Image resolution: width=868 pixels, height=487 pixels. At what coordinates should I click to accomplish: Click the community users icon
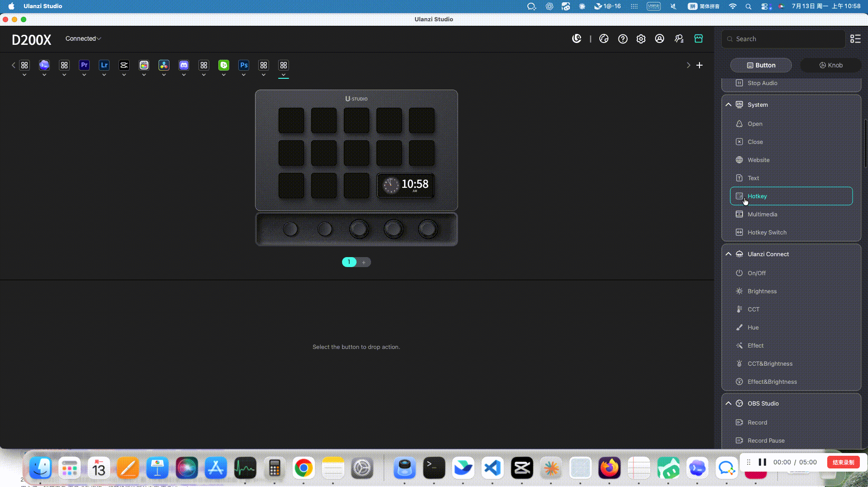point(679,39)
